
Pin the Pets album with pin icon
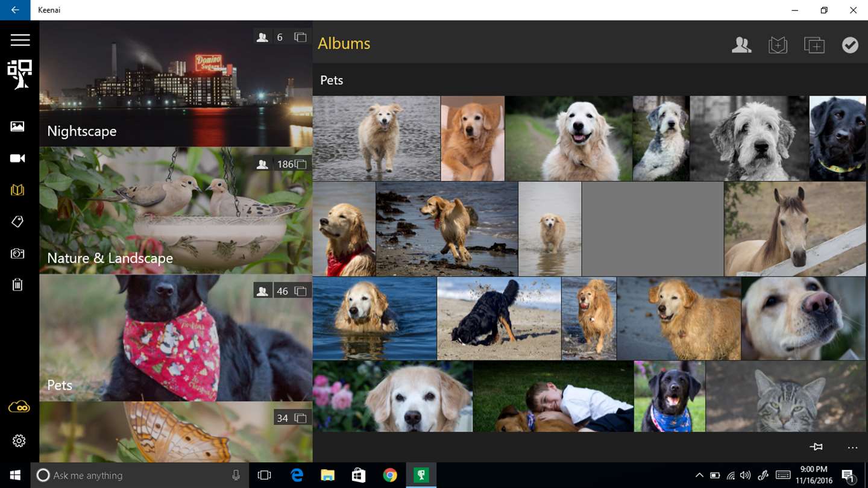(816, 447)
